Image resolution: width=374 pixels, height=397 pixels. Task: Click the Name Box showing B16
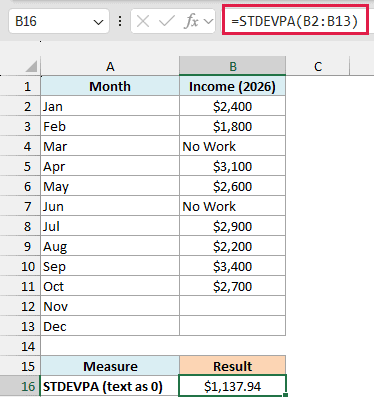[59, 21]
